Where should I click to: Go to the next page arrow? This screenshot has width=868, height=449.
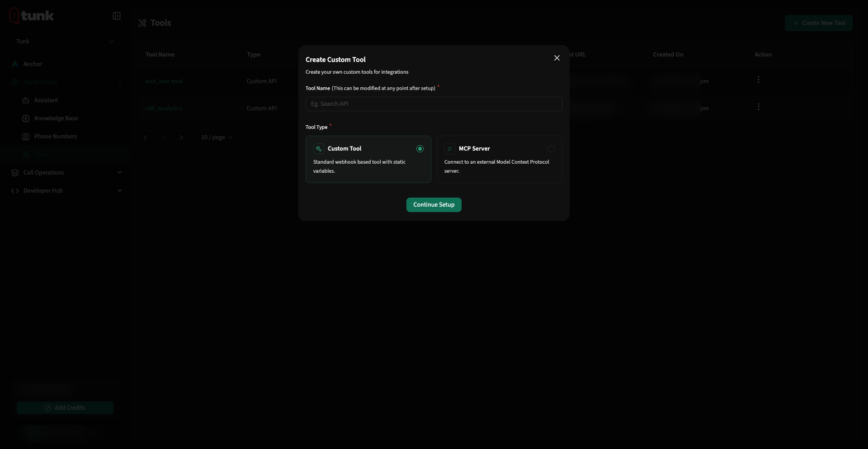tap(181, 137)
